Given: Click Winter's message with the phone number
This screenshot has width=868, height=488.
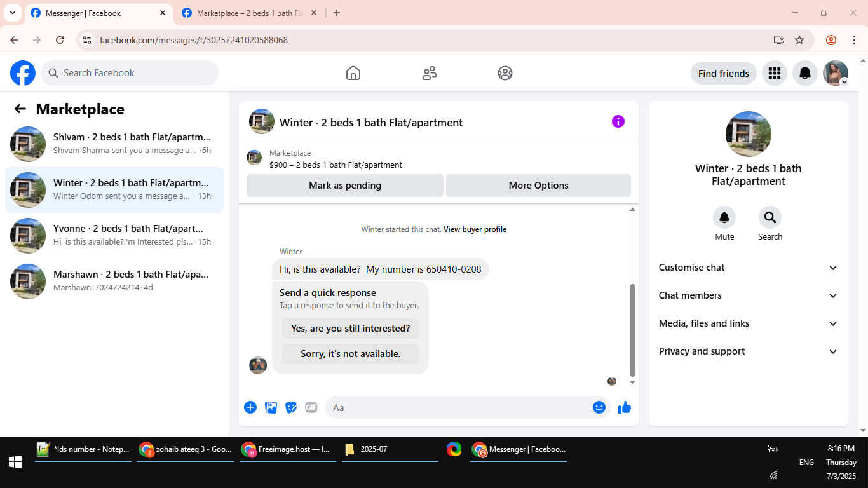Looking at the screenshot, I should (x=381, y=269).
